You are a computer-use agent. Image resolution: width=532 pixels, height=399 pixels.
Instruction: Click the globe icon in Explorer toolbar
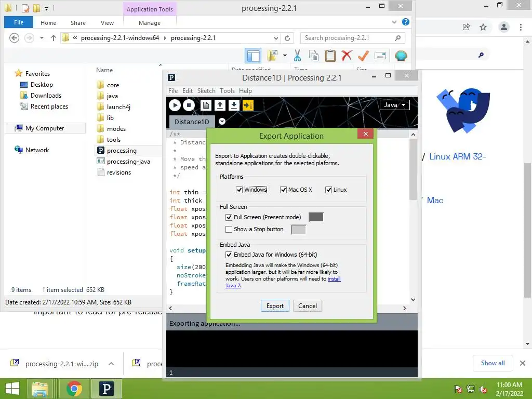(401, 56)
